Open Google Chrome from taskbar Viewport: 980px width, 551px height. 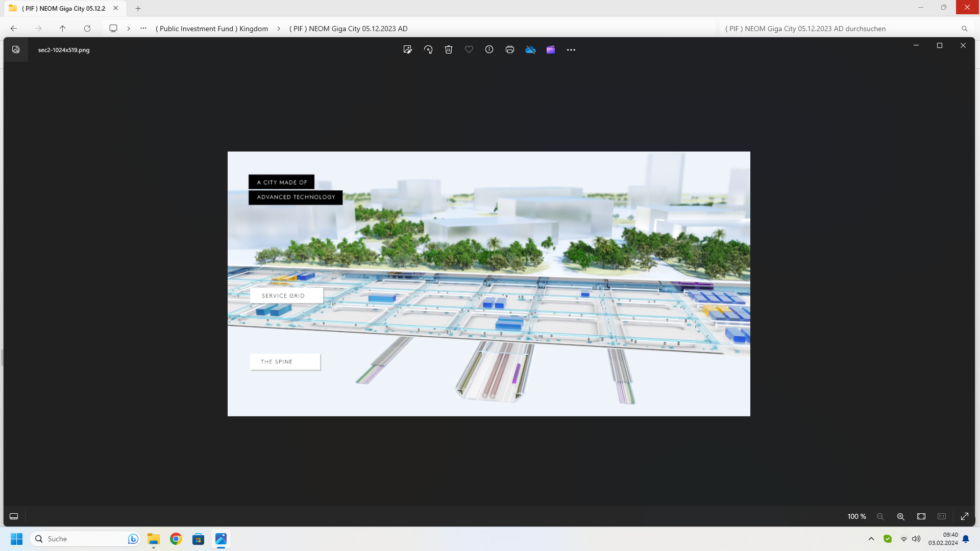176,539
